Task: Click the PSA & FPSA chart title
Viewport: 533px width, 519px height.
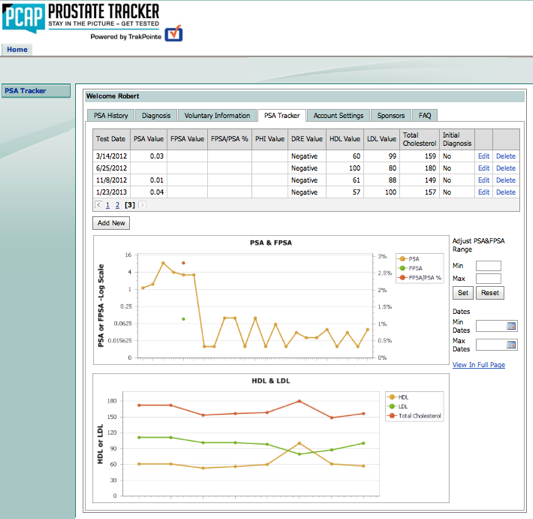Action: [x=271, y=243]
